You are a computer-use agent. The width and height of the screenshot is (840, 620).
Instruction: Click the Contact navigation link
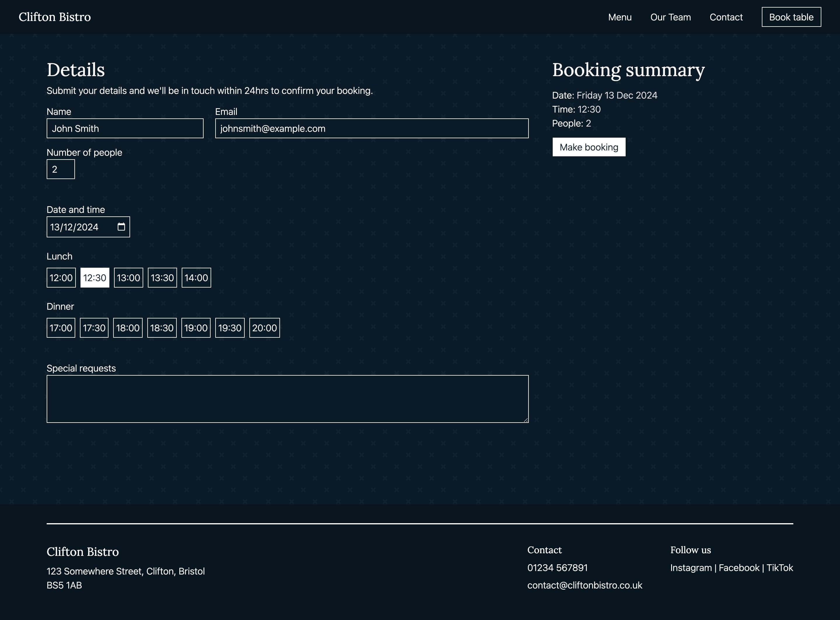pos(726,17)
